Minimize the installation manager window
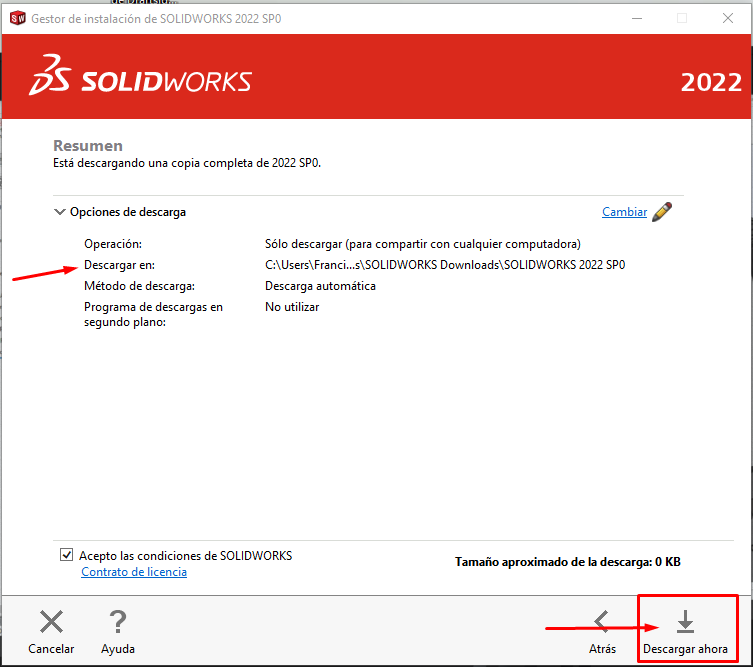 (637, 18)
